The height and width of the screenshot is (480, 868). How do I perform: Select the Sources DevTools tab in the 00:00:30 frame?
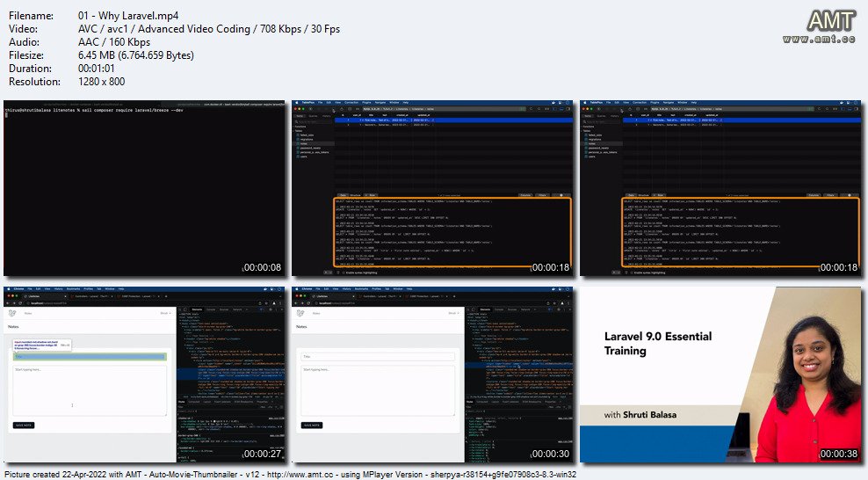512,309
